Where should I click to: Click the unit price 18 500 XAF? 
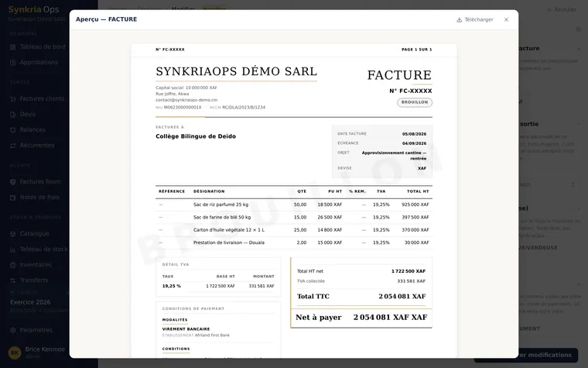point(330,205)
